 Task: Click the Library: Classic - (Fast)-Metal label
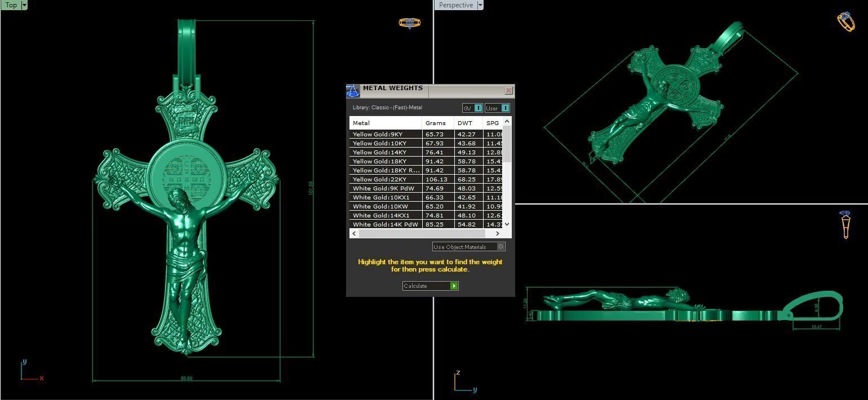tap(387, 108)
